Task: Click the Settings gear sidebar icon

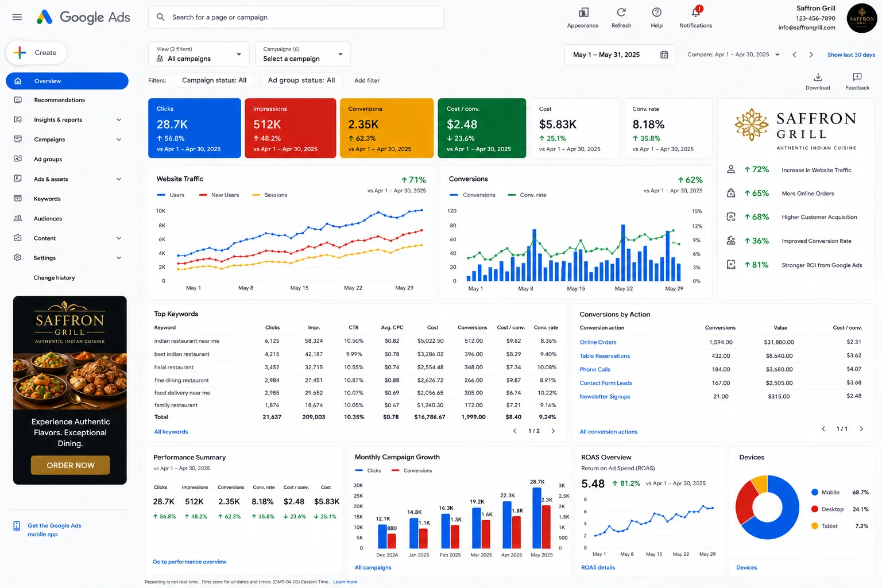Action: (18, 258)
